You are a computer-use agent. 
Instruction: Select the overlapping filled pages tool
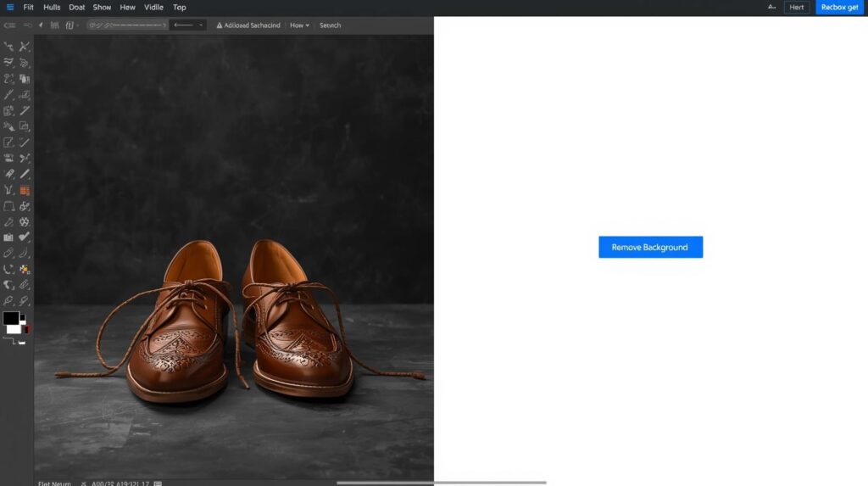pos(25,79)
